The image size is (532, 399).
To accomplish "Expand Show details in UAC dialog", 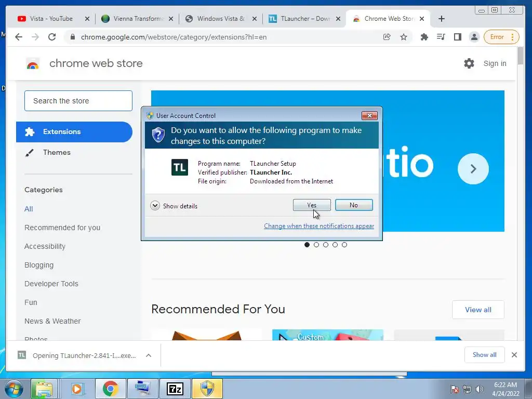I will click(x=174, y=206).
